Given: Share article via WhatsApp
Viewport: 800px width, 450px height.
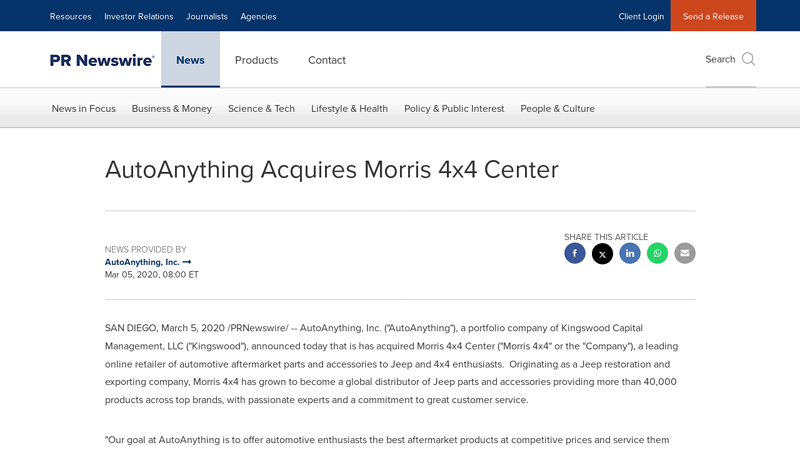Looking at the screenshot, I should pos(657,253).
